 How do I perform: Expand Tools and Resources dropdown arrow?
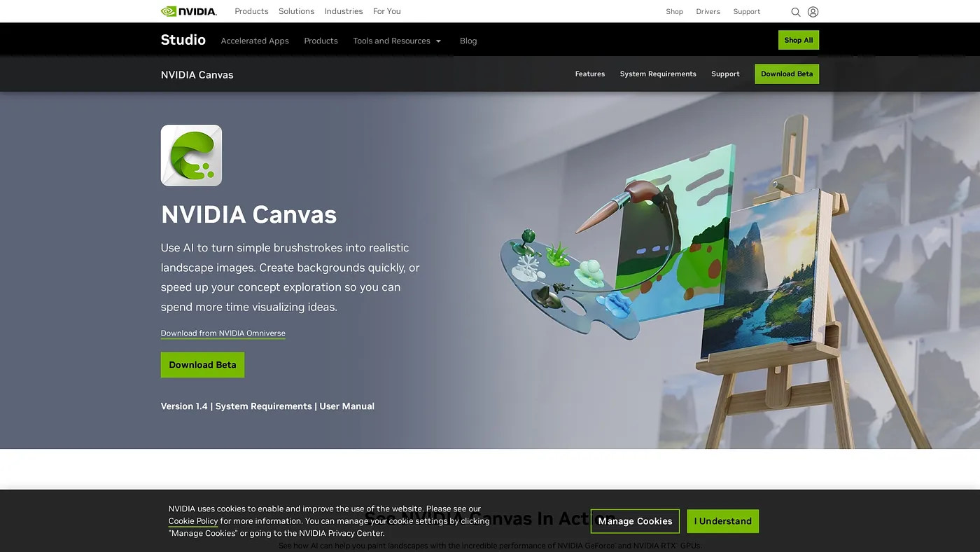pos(439,41)
